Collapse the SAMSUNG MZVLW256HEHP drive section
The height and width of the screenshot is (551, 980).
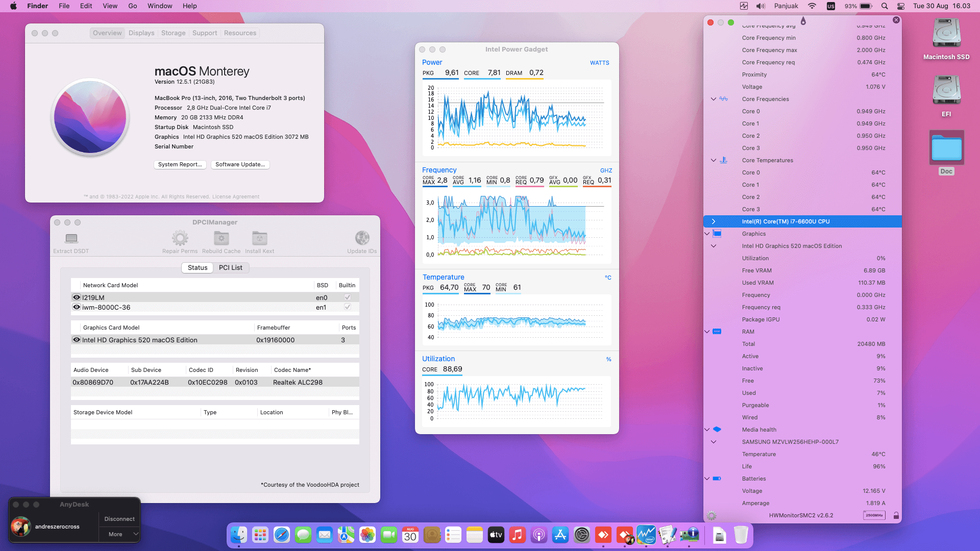[714, 442]
